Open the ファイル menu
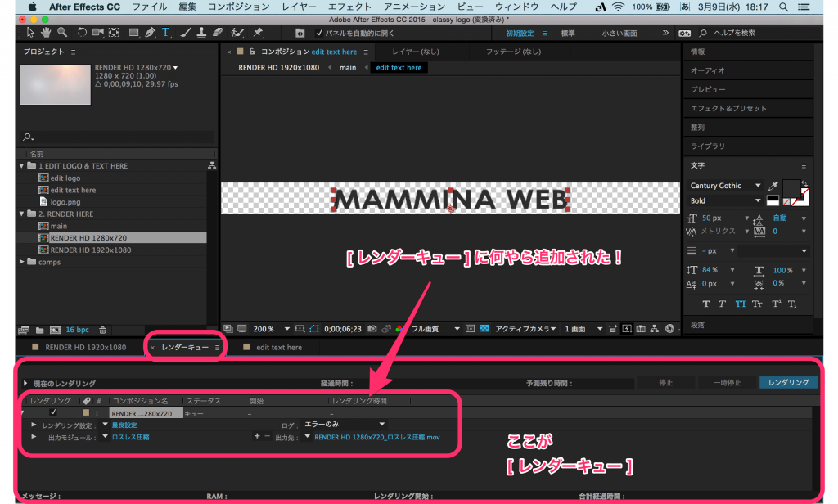The height and width of the screenshot is (504, 838). [x=150, y=7]
